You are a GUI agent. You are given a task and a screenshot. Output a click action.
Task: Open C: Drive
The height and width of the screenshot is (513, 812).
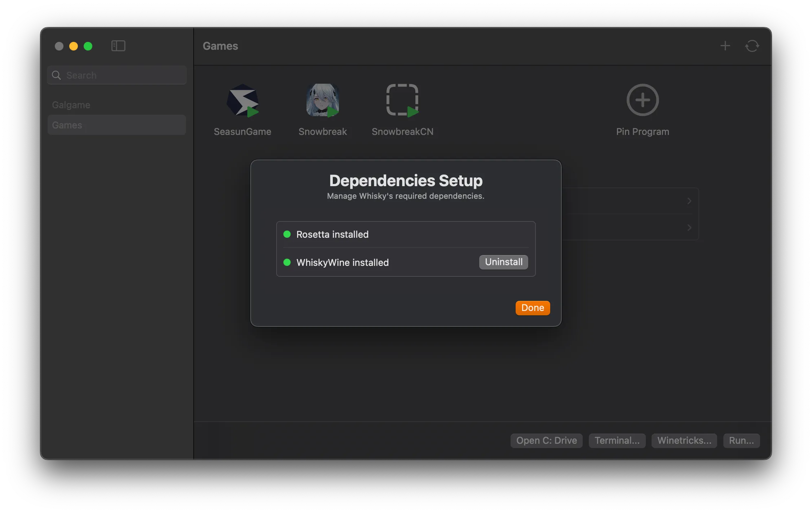tap(546, 440)
